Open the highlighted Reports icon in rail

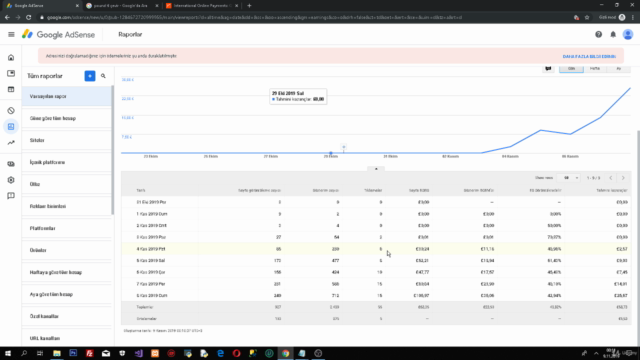pyautogui.click(x=11, y=127)
